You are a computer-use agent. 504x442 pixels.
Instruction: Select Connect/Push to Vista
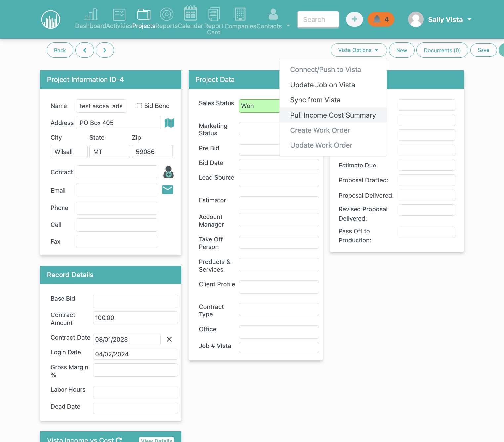(333, 70)
